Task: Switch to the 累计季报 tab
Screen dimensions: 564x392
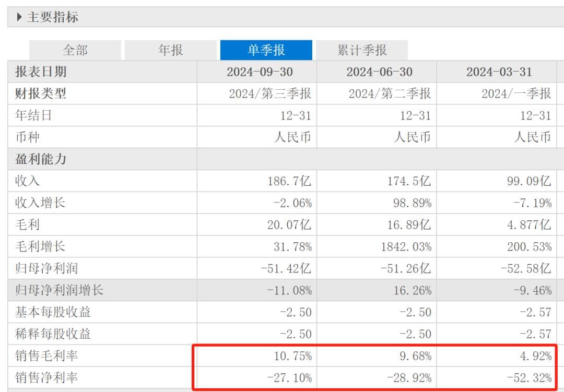Action: coord(362,50)
